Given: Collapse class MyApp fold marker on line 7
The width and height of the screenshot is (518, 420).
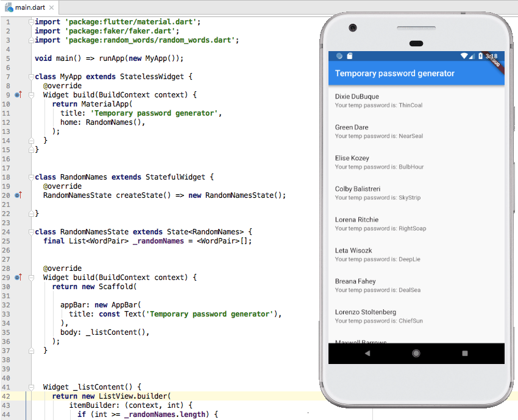Looking at the screenshot, I should click(31, 77).
